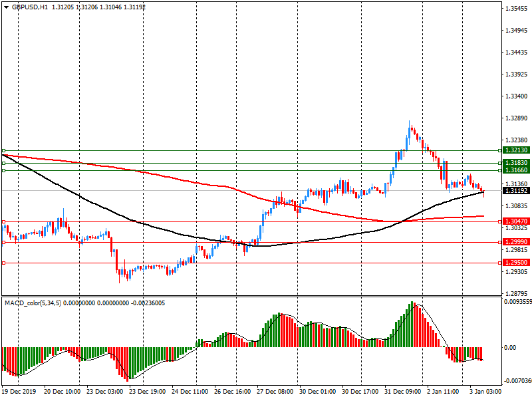
Task: Click the 20 Dec 10:00 time label
Action: [x=62, y=392]
